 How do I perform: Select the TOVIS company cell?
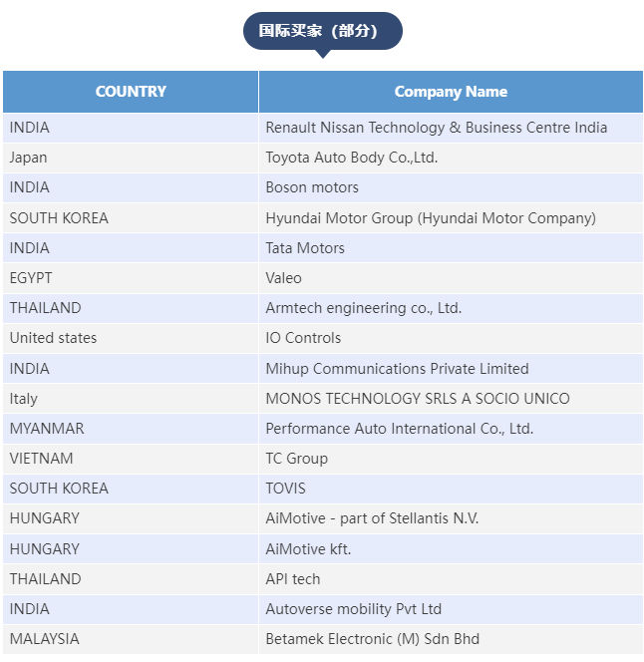(x=285, y=489)
